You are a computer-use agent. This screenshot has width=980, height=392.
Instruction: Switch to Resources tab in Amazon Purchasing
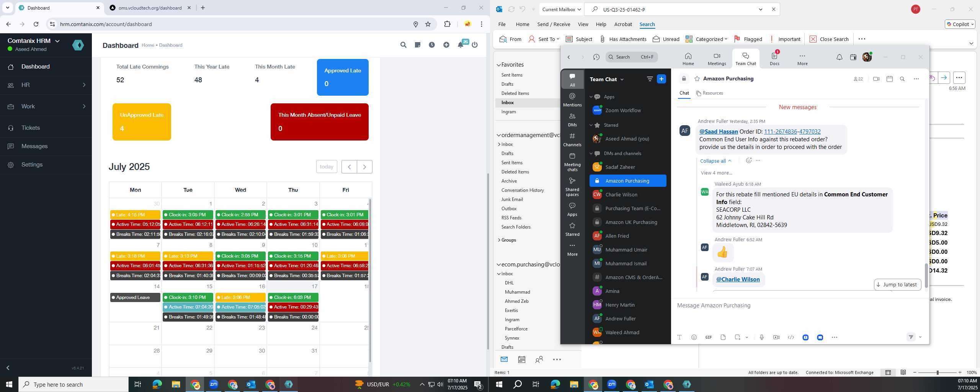pos(709,93)
